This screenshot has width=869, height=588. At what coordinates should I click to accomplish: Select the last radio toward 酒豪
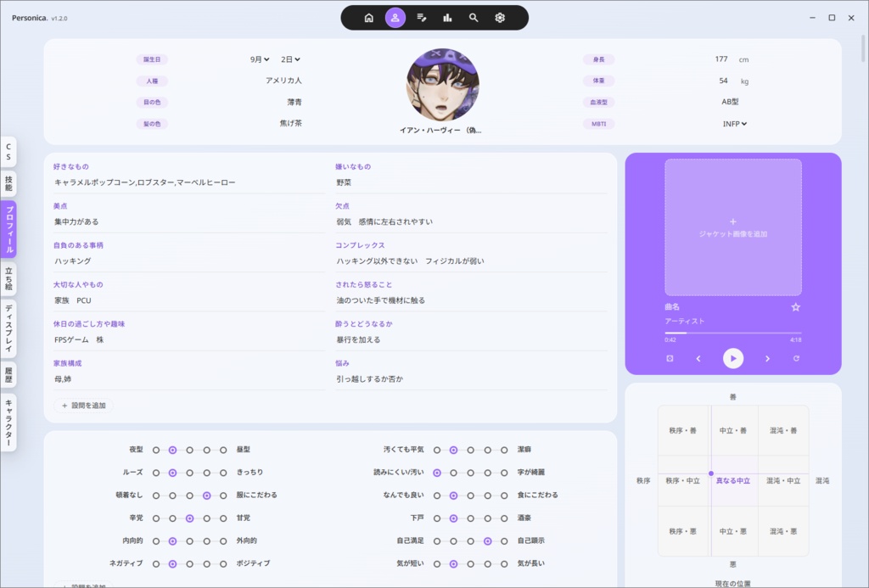tap(504, 518)
